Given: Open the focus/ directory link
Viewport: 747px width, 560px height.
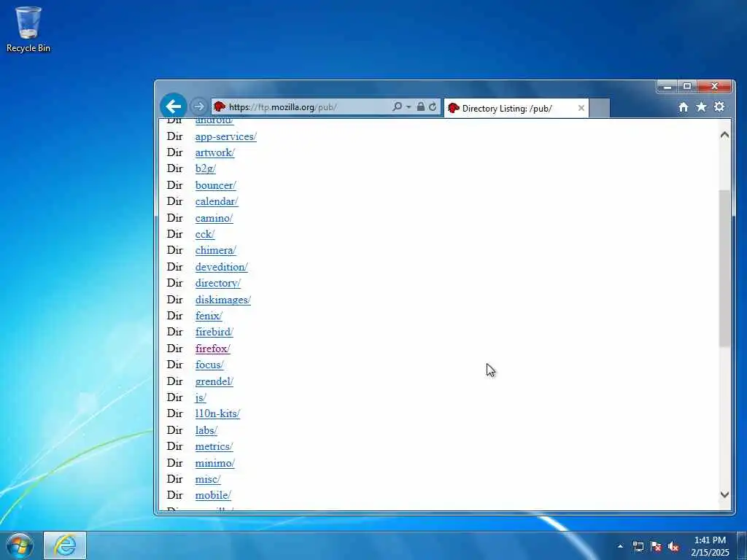Looking at the screenshot, I should pos(209,365).
